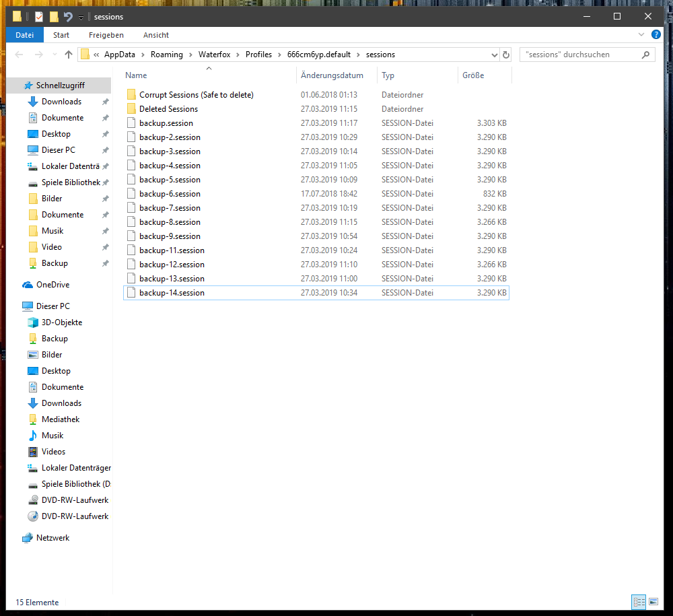Open OneDrive in the navigation pane
Image resolution: width=673 pixels, height=616 pixels.
point(52,285)
